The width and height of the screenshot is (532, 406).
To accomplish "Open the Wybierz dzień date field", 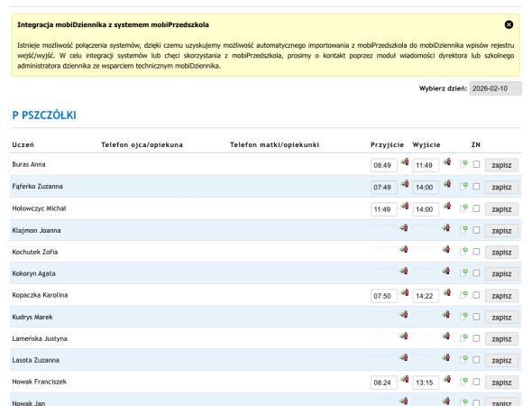I will coord(495,88).
